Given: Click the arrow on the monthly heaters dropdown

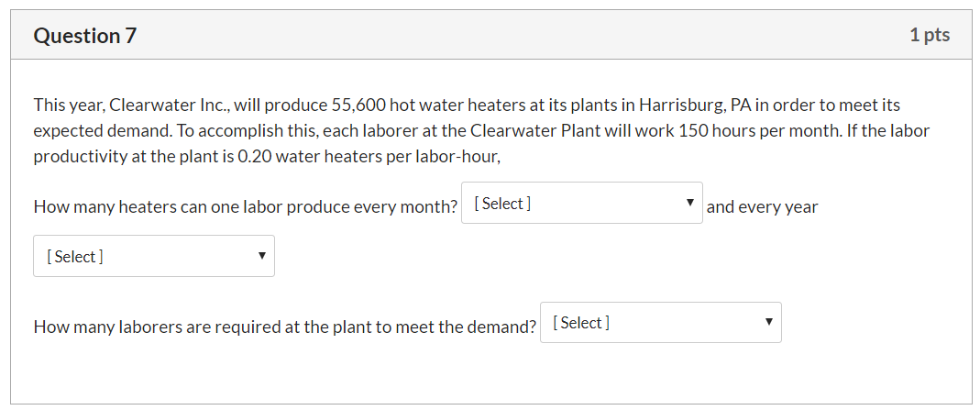Looking at the screenshot, I should [690, 203].
